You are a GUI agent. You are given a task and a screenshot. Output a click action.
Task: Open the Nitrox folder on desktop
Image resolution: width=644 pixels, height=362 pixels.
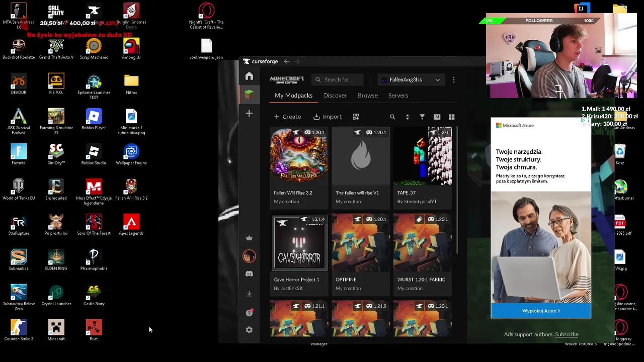[131, 84]
